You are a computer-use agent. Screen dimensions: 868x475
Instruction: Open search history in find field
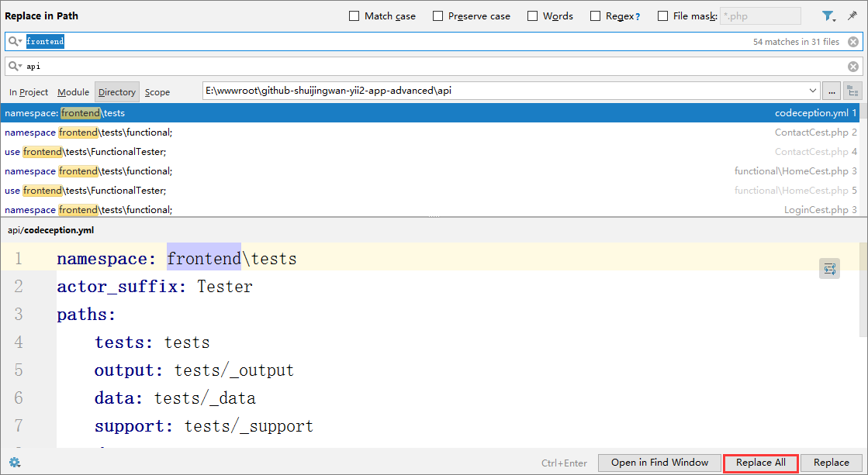click(16, 42)
